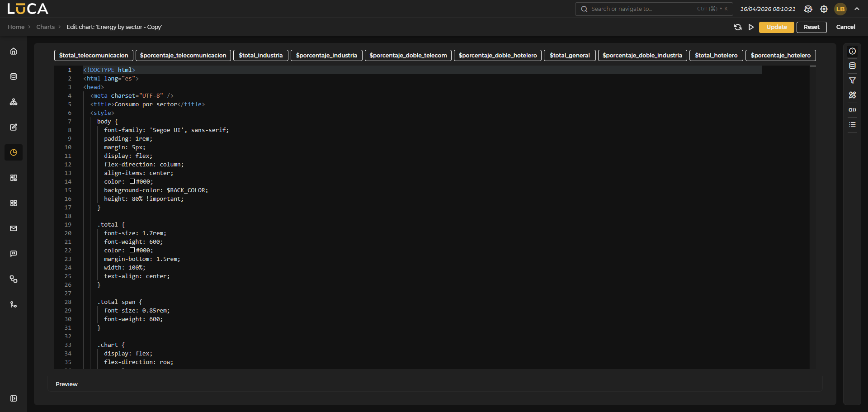This screenshot has width=868, height=412.
Task: Open the data source icon on right rail
Action: (852, 66)
